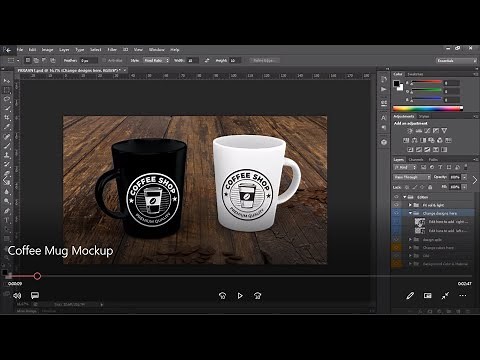Exit full screen in the video player
This screenshot has height=360, width=480.
tap(445, 296)
